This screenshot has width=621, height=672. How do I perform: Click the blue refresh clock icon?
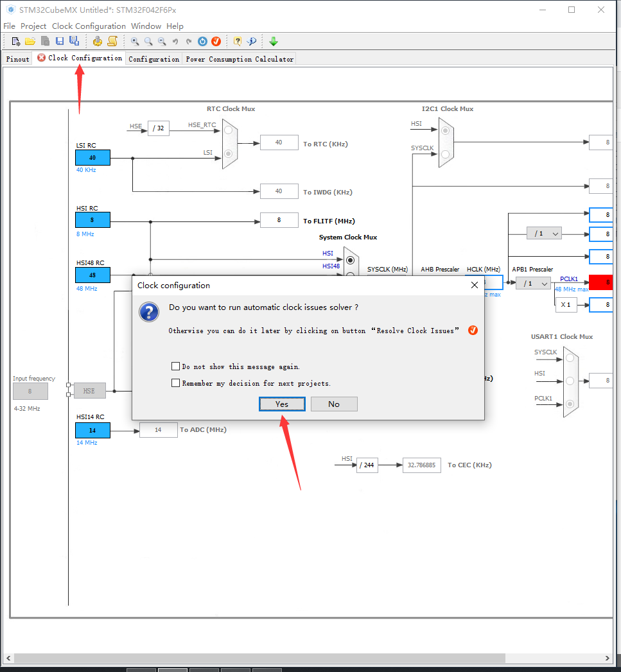pyautogui.click(x=202, y=40)
